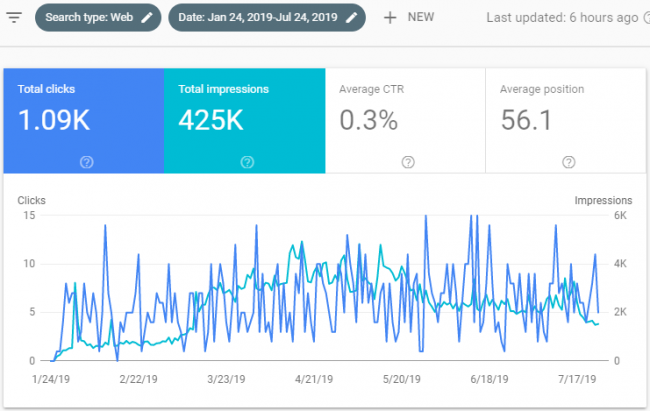Click the 2K impressions axis value
Image resolution: width=650 pixels, height=411 pixels.
pyautogui.click(x=621, y=312)
